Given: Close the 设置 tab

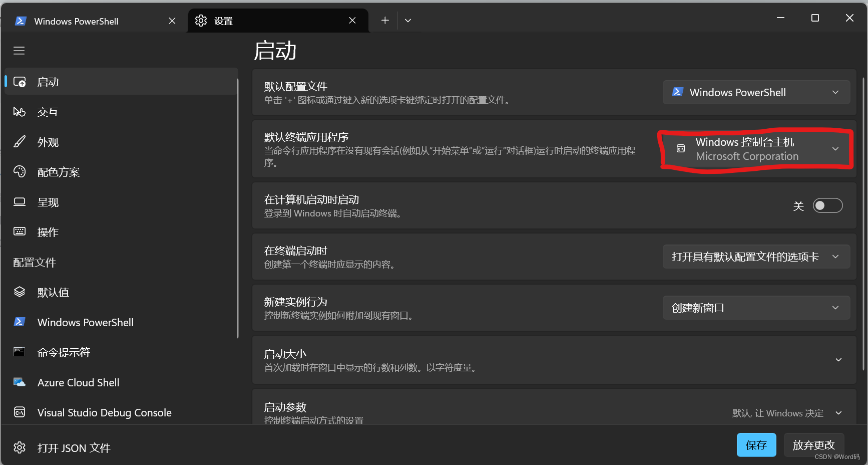Looking at the screenshot, I should coord(352,20).
